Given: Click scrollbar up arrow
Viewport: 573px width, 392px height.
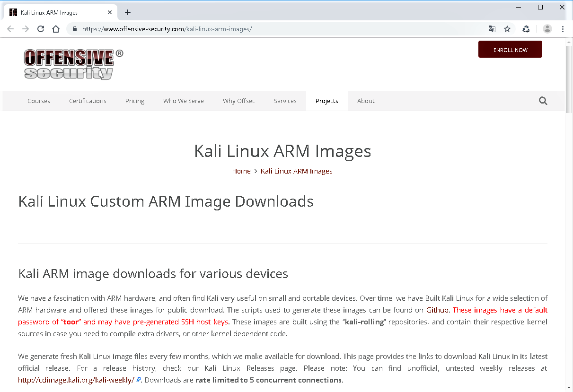Looking at the screenshot, I should (x=569, y=42).
